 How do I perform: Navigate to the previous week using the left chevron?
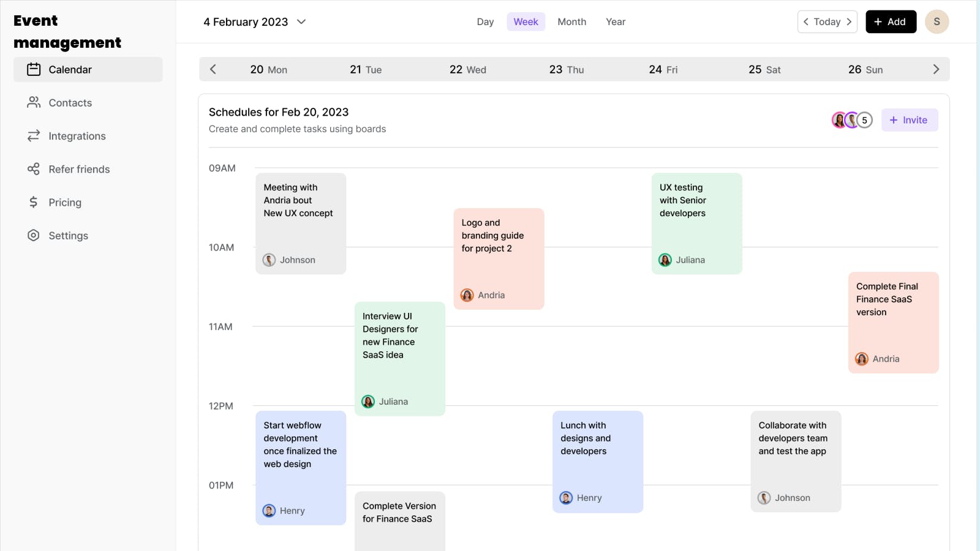(213, 69)
